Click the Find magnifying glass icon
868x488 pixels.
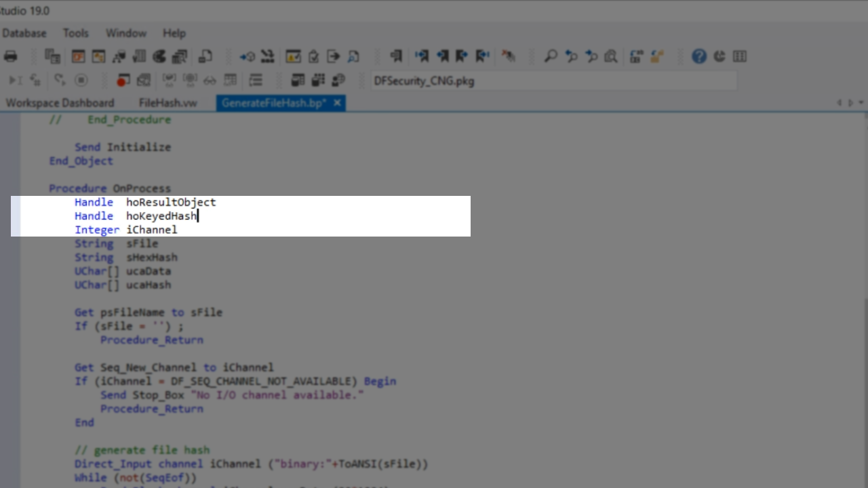click(551, 56)
